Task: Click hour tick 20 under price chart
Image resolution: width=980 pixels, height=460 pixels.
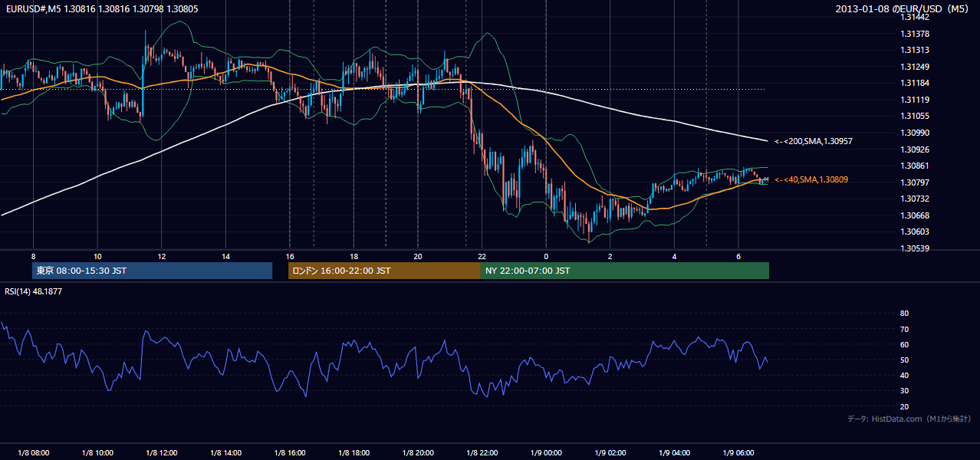Action: coord(418,256)
